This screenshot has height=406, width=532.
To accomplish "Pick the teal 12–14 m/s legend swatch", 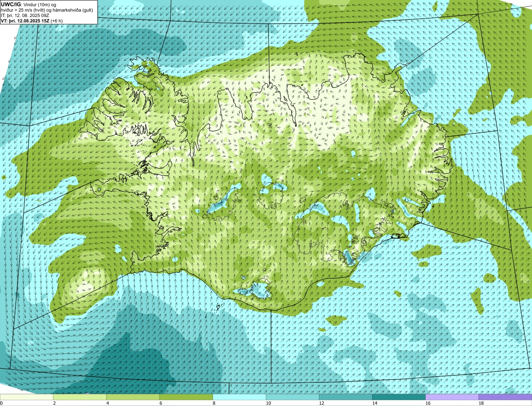I will (346, 397).
